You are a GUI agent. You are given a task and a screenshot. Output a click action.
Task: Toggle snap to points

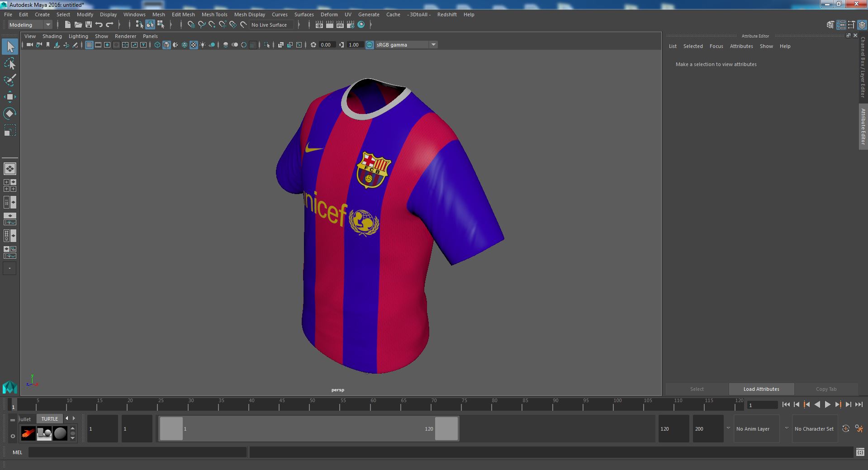[212, 25]
